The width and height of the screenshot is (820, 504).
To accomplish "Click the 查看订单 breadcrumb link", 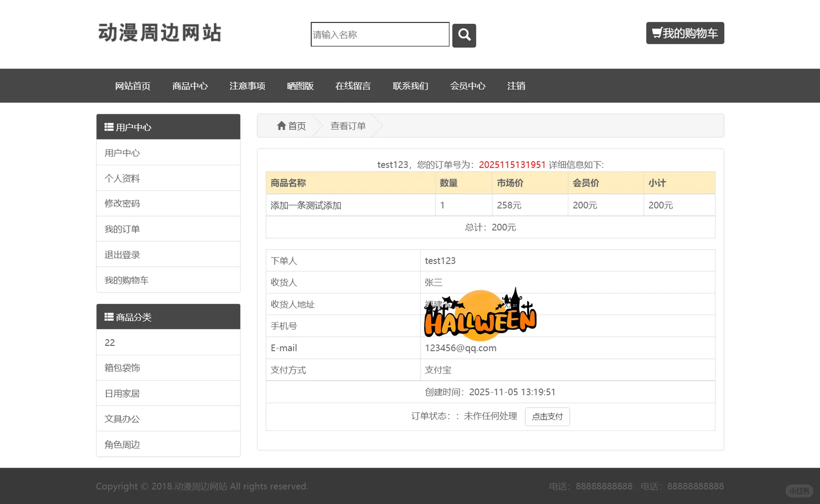I will click(347, 126).
